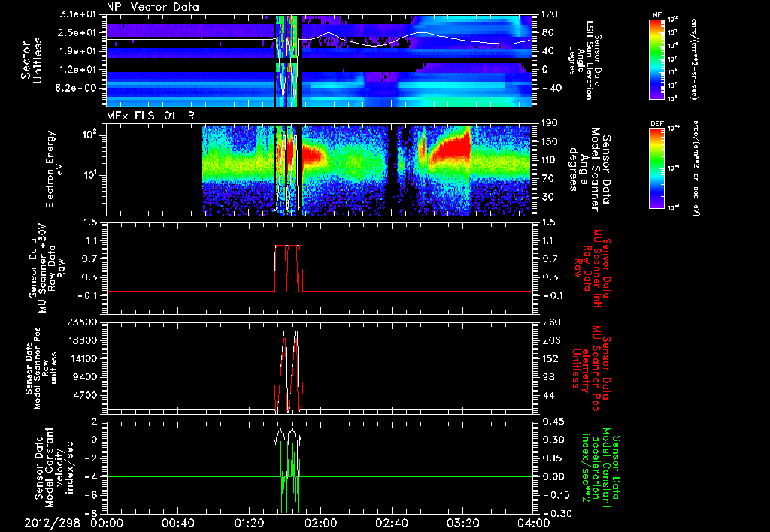
Task: Click the green acceleration spikes near 01:40
Action: 290,476
